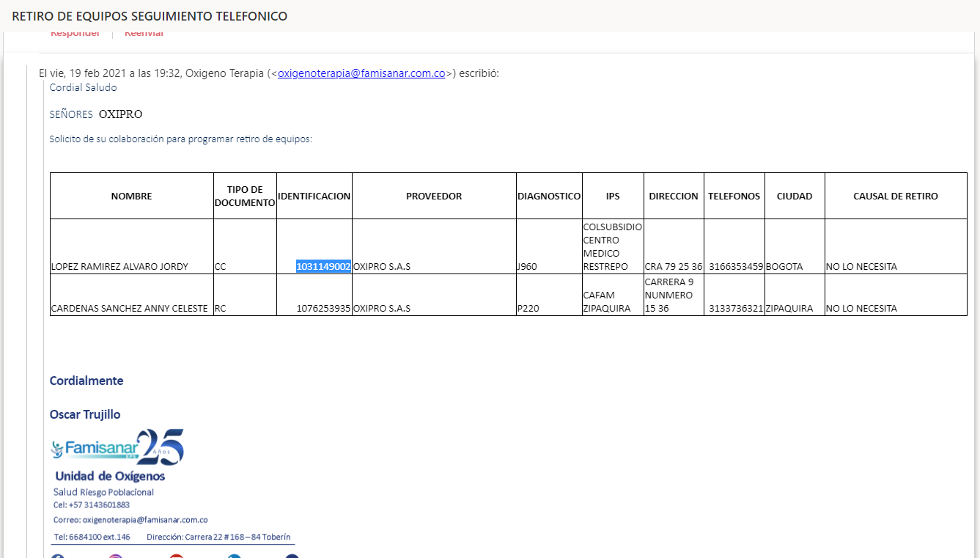Click the Famisanar 25 Años logo image
This screenshot has height=558, width=980.
click(117, 447)
